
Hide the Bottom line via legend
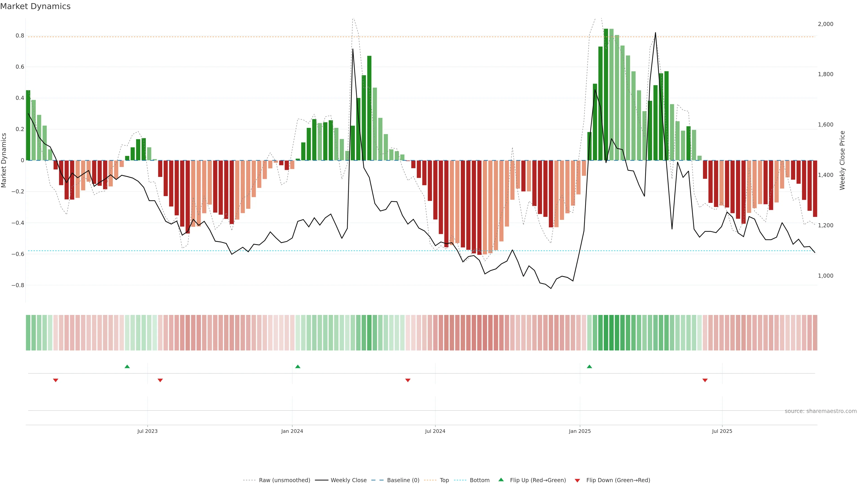coord(479,480)
